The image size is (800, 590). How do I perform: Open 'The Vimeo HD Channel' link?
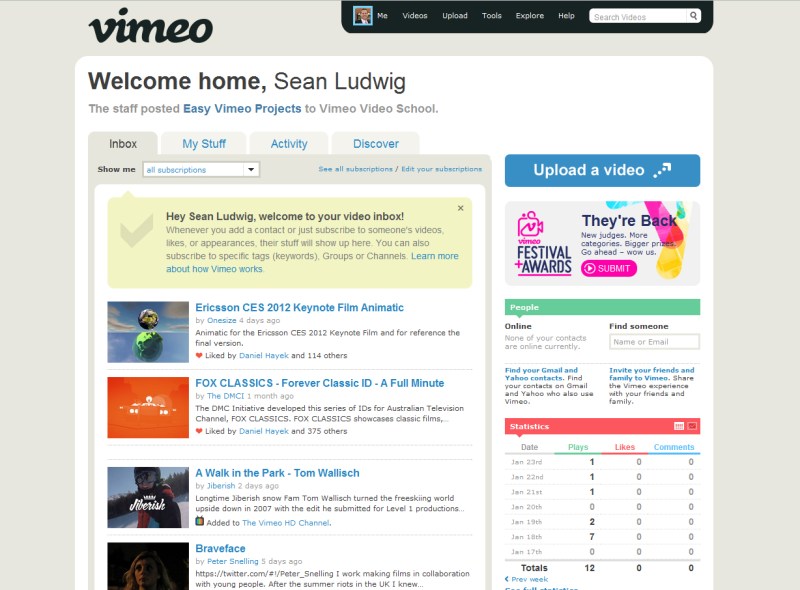point(286,523)
